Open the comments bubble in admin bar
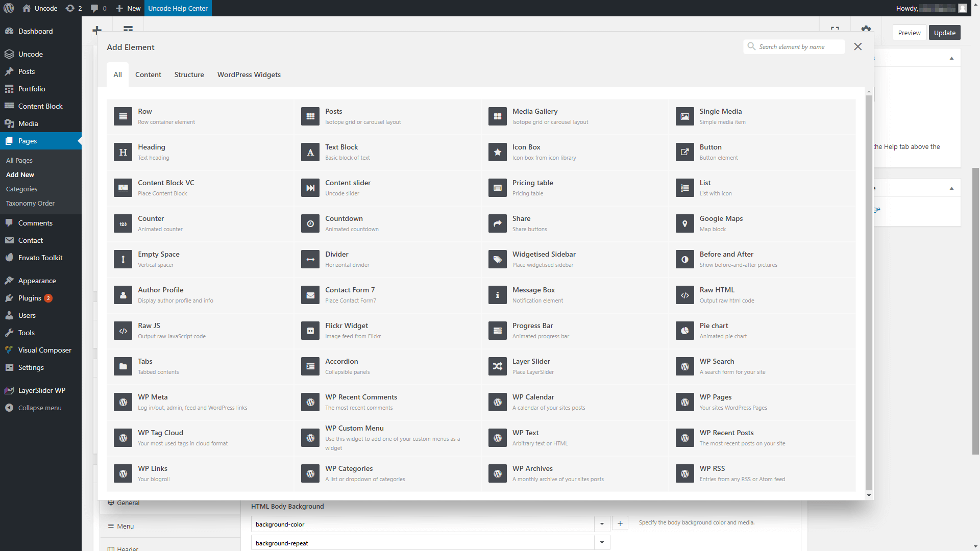 tap(99, 8)
